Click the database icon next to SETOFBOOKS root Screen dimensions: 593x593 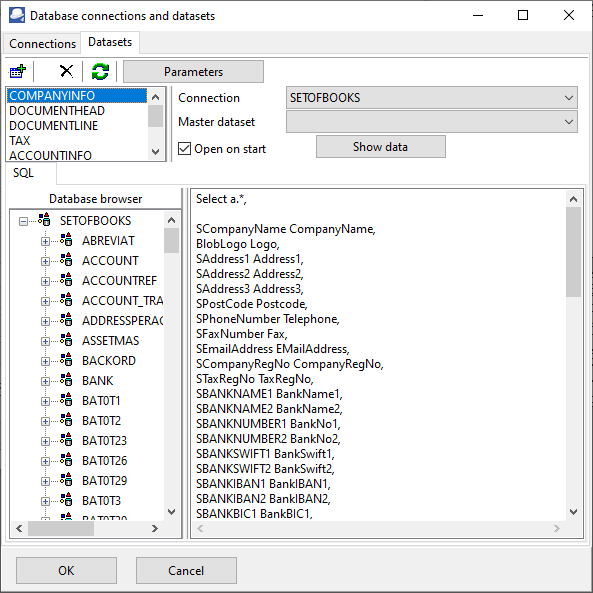coord(44,220)
